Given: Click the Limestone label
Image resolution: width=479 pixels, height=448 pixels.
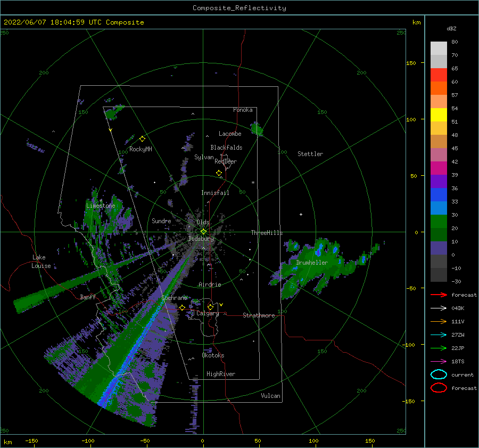Looking at the screenshot, I should coord(101,206).
